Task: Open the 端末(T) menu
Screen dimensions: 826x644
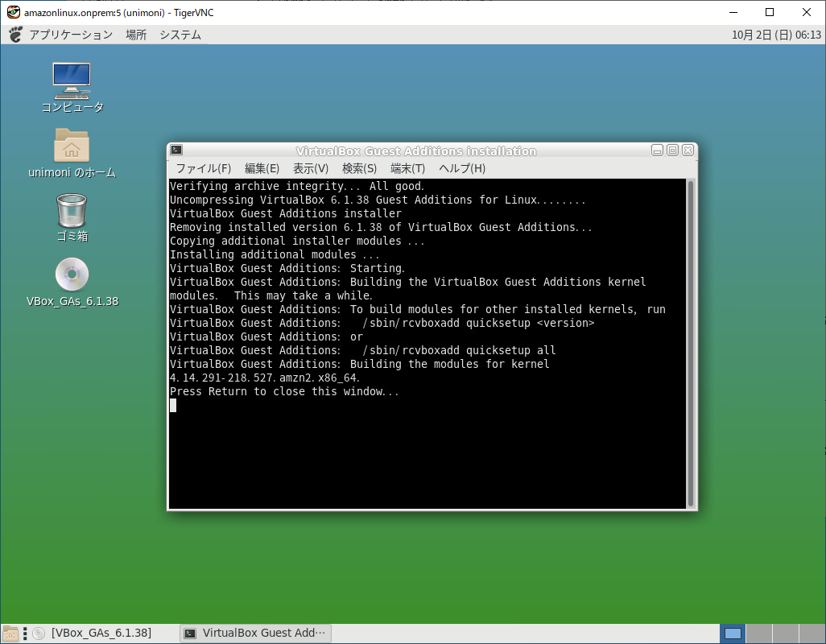Action: (407, 168)
